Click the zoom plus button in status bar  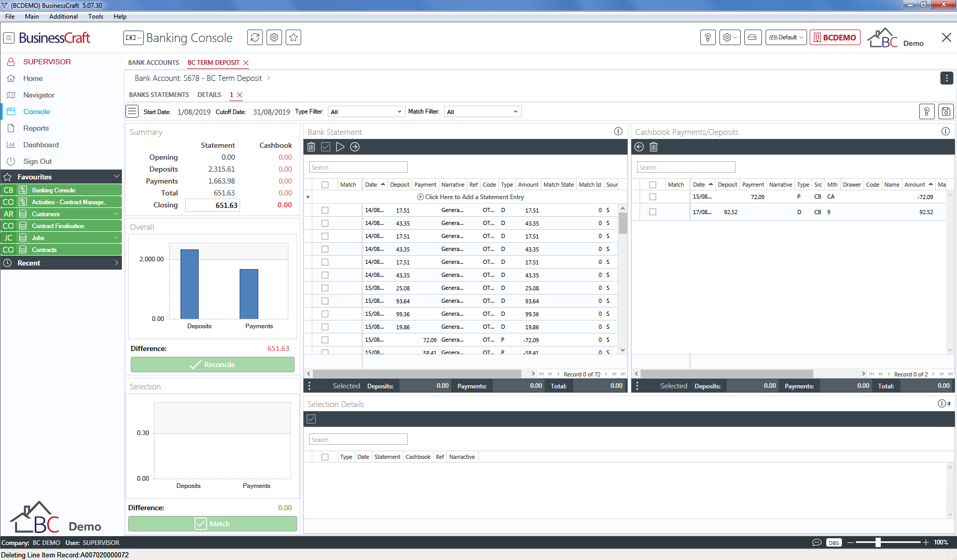926,542
